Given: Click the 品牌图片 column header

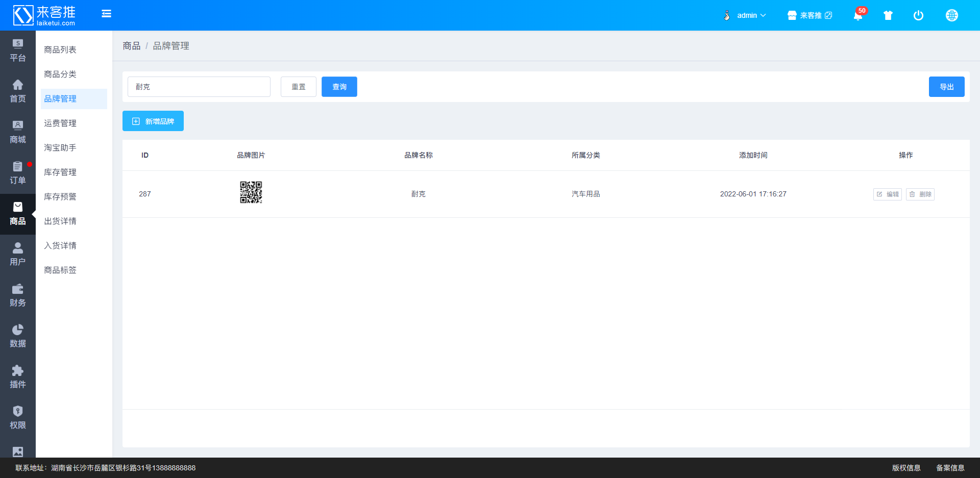Looking at the screenshot, I should [x=251, y=155].
